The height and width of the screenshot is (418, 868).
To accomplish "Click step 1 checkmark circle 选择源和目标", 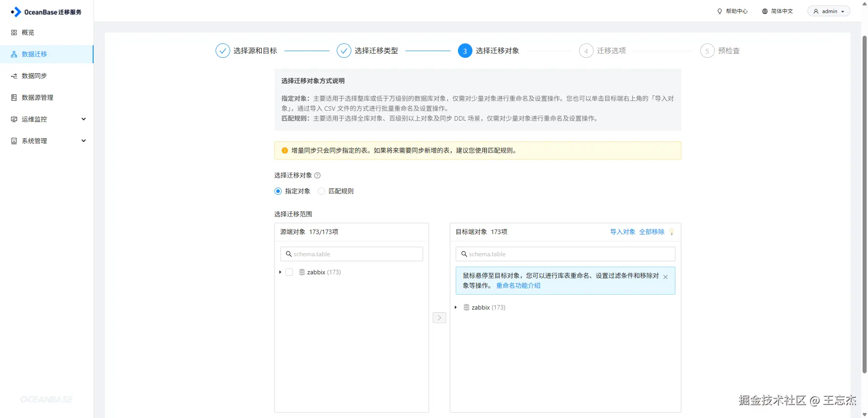I will click(x=223, y=51).
